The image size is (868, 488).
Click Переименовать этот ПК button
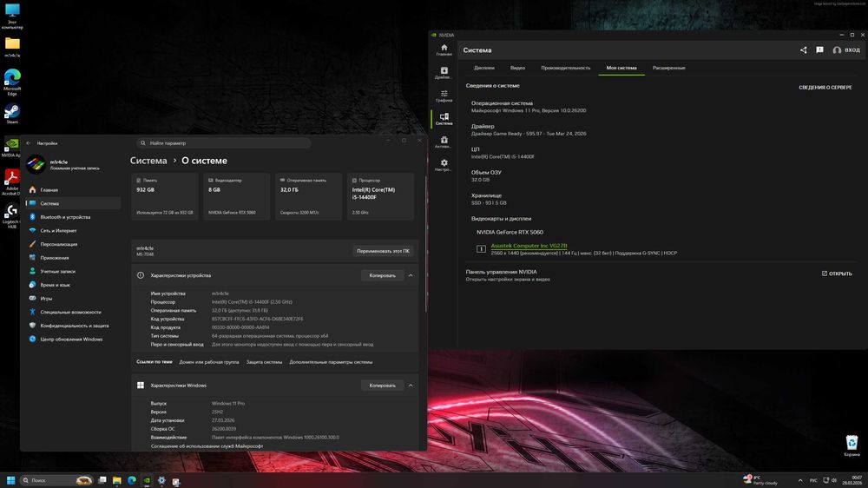coord(383,251)
